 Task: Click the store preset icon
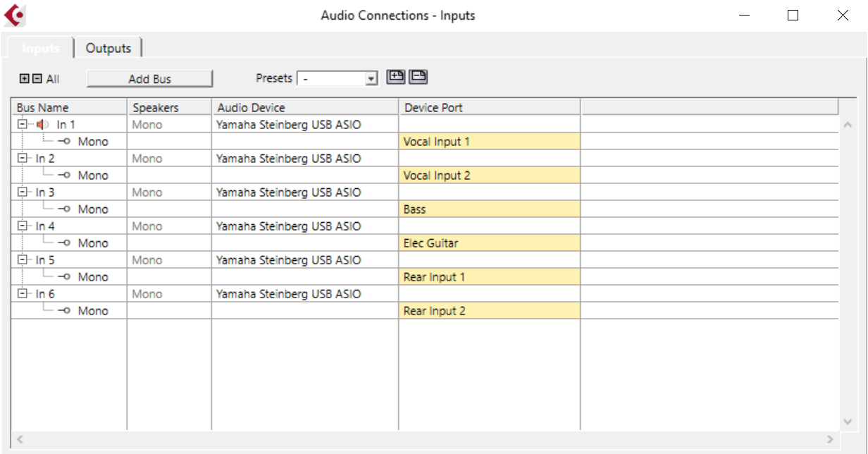[395, 78]
